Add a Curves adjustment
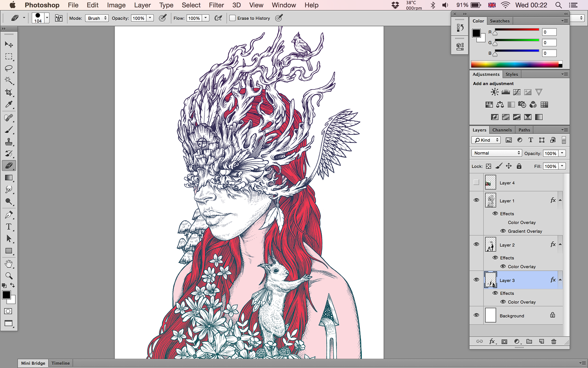 tap(517, 92)
